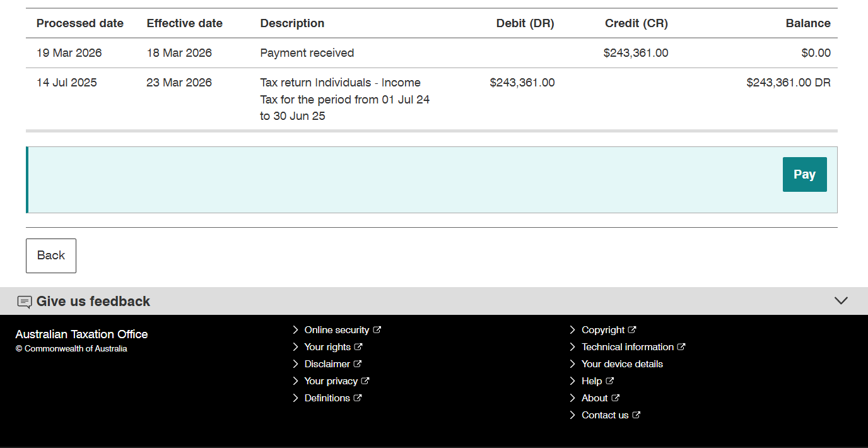Click the Effective date column header
Viewport: 868px width, 448px height.
coord(185,23)
